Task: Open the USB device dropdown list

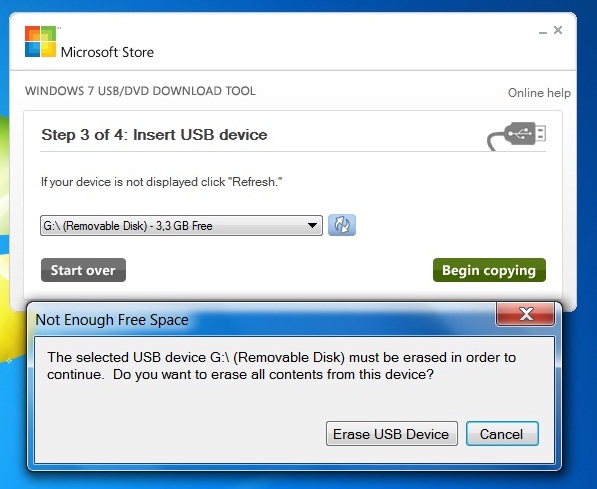Action: [x=181, y=225]
